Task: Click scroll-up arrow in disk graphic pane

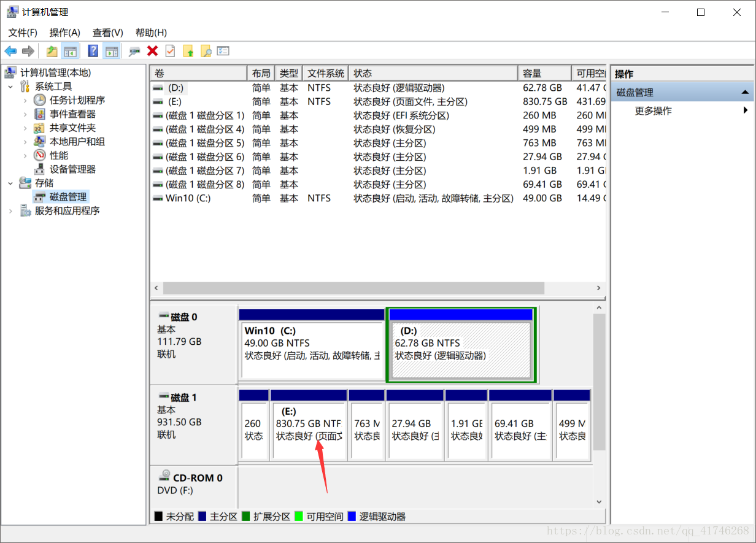Action: [x=599, y=307]
